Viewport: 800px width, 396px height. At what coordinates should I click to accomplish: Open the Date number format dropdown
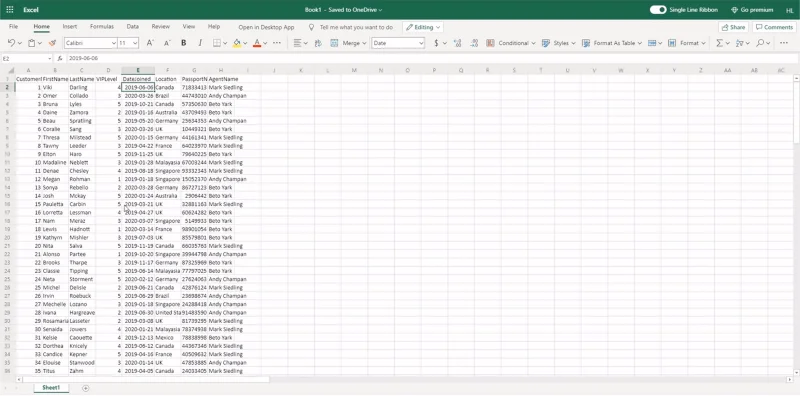421,43
